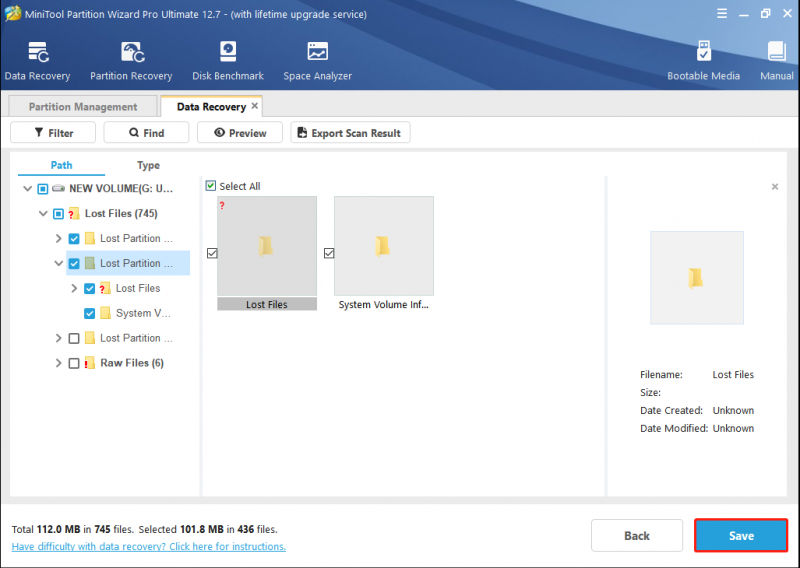Collapse the NEW VOLUME(G:) root node
Screen dimensions: 800x568
click(28, 189)
